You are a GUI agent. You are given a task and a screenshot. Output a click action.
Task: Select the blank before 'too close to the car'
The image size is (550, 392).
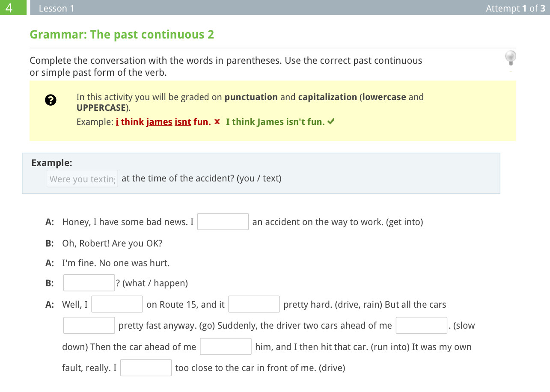point(146,368)
